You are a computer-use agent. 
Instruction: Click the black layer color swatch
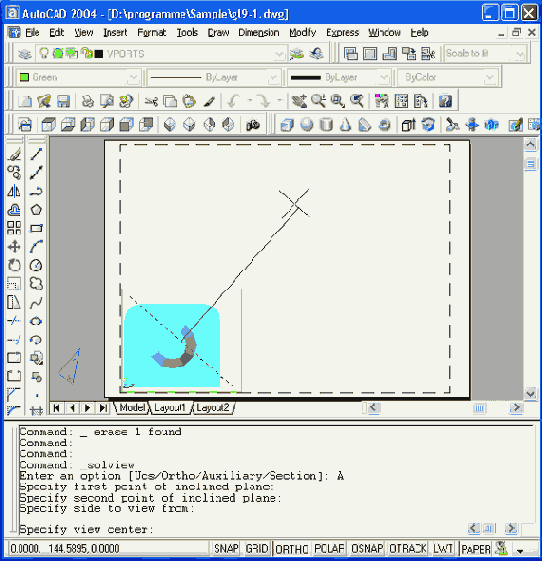coord(99,54)
